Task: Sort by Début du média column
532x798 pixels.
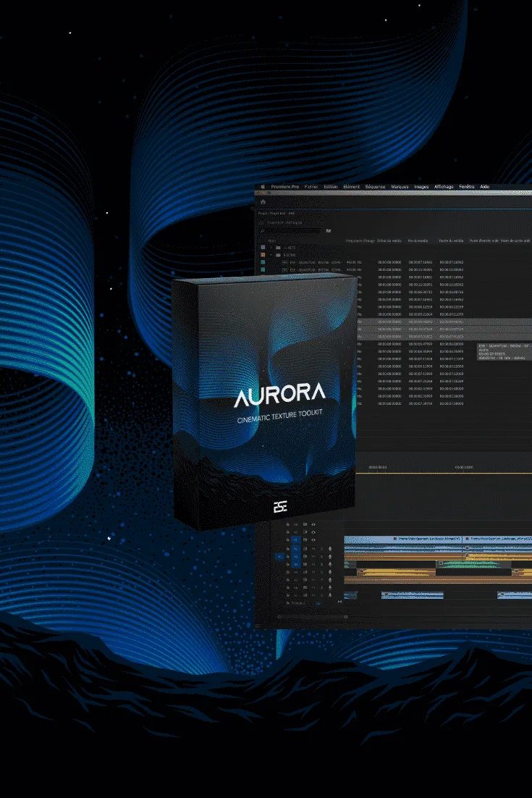Action: pos(389,240)
